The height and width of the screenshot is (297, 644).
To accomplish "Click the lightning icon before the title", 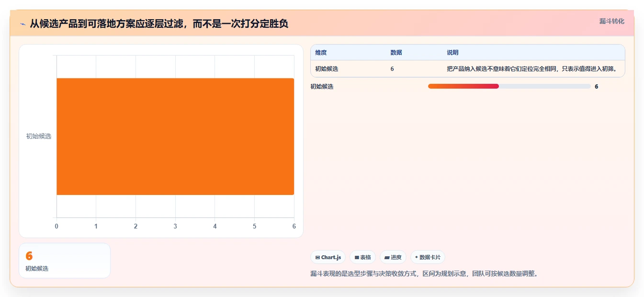I will tap(23, 23).
